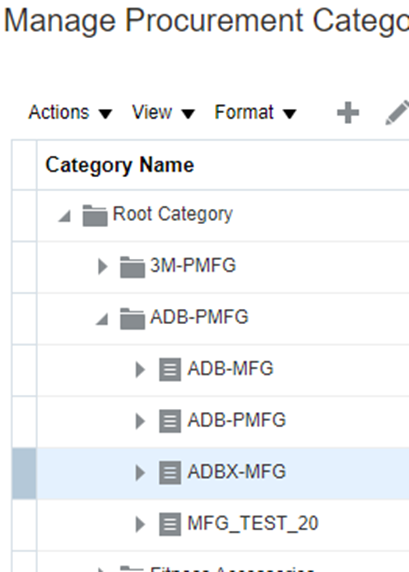Image resolution: width=409 pixels, height=572 pixels.
Task: Expand the MFG_TEST_20 item
Action: click(140, 524)
